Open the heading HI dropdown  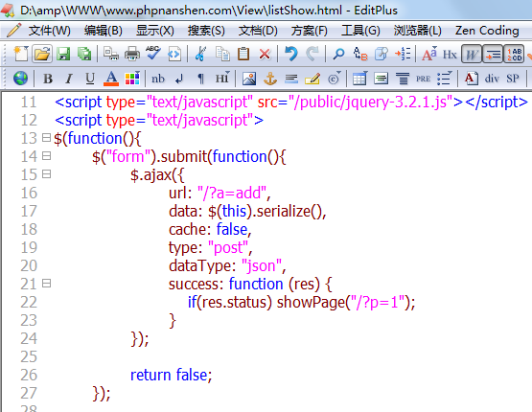222,79
